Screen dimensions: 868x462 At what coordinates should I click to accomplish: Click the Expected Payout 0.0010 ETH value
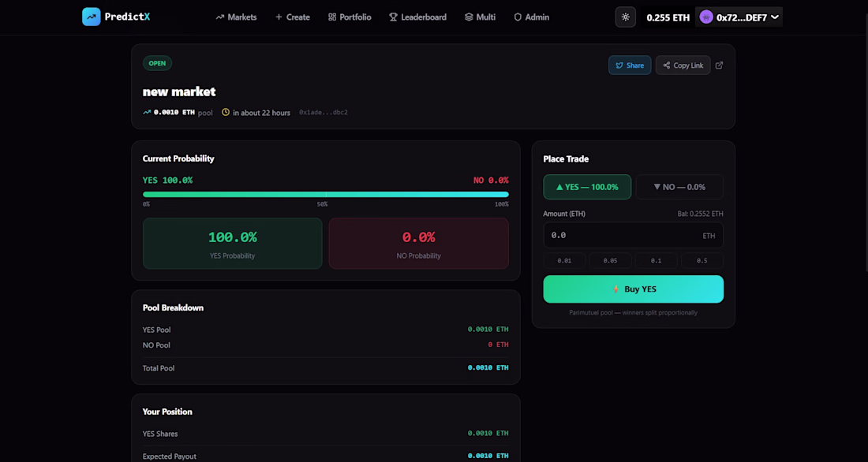coord(488,456)
